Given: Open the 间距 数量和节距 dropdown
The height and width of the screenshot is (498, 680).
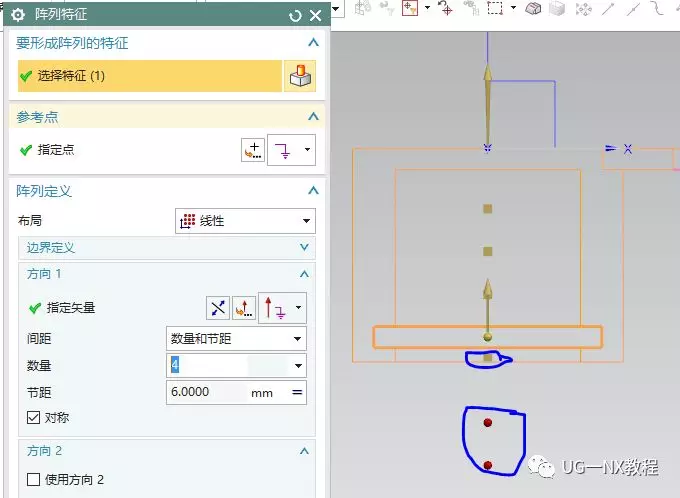Looking at the screenshot, I should click(235, 339).
